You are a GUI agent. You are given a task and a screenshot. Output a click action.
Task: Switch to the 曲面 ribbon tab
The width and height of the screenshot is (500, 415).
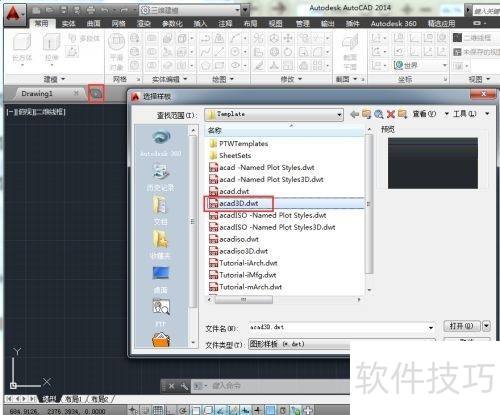(x=93, y=24)
